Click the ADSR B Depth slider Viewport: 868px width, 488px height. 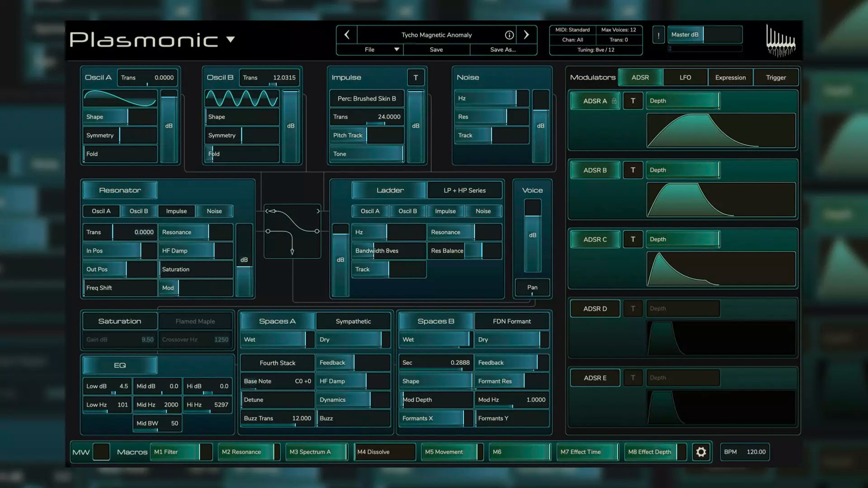pos(683,170)
